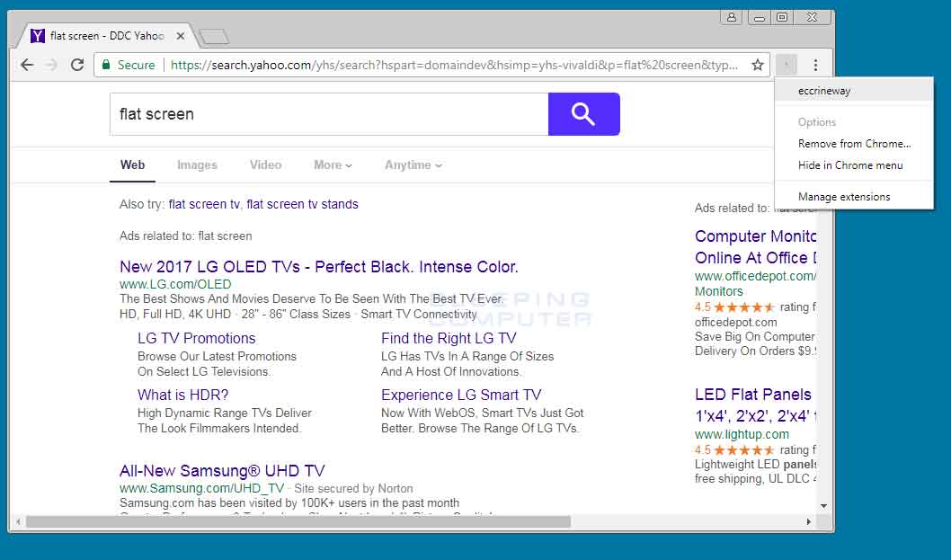Click the browser forward arrow
The width and height of the screenshot is (951, 560).
pyautogui.click(x=51, y=65)
